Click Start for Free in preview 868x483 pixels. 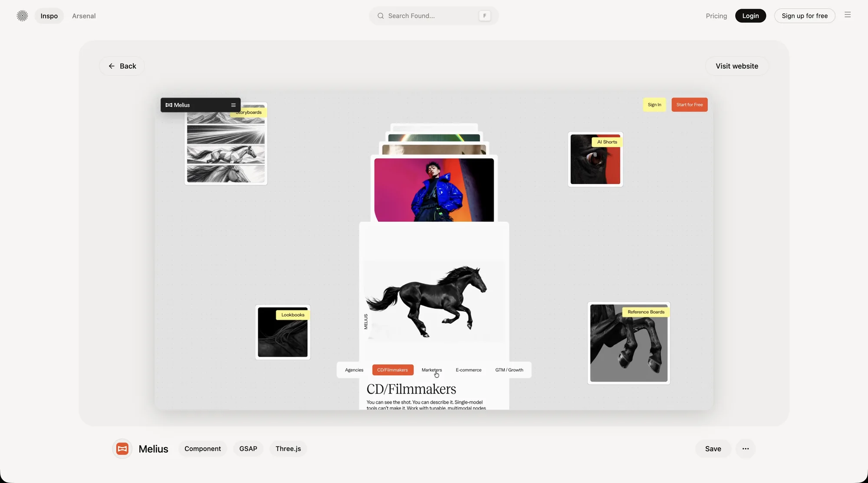[689, 105]
